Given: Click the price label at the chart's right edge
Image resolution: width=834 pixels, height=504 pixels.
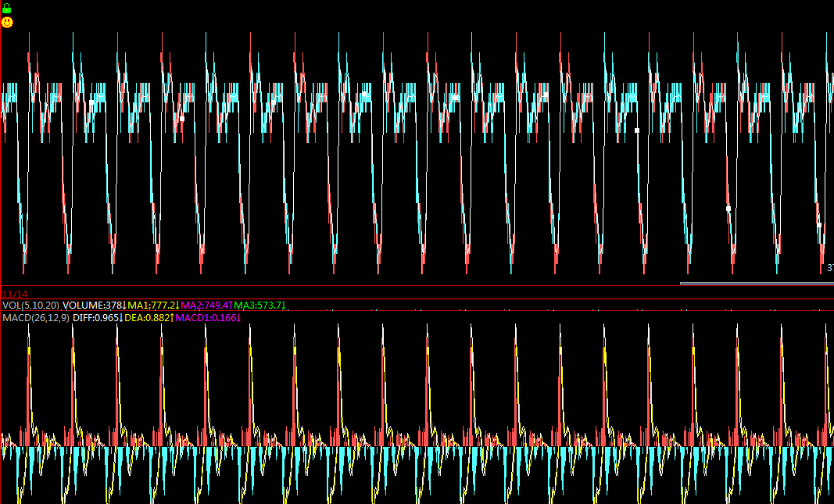Looking at the screenshot, I should pyautogui.click(x=829, y=268).
